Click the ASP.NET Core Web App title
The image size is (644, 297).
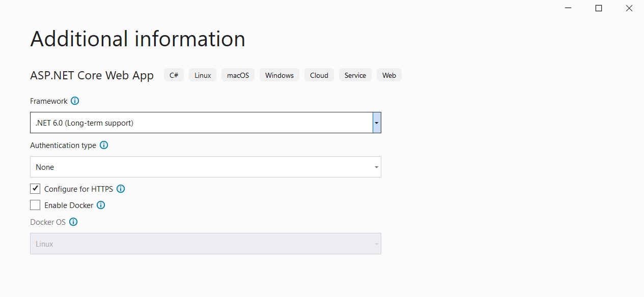[92, 75]
